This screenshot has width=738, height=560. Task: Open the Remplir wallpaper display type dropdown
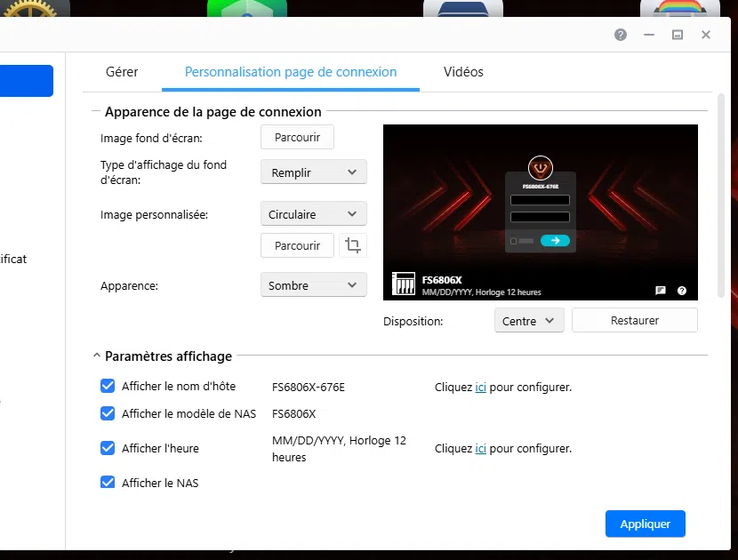tap(314, 172)
